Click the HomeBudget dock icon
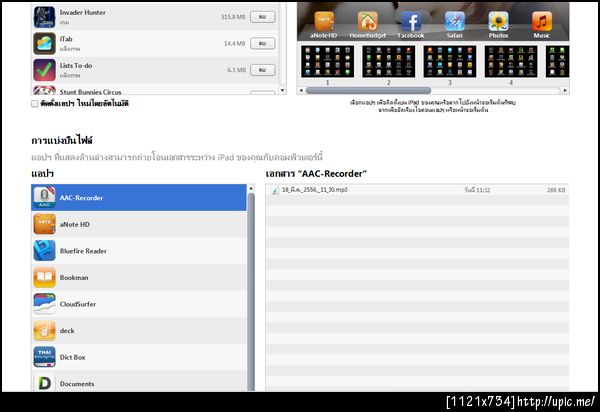 click(x=367, y=21)
